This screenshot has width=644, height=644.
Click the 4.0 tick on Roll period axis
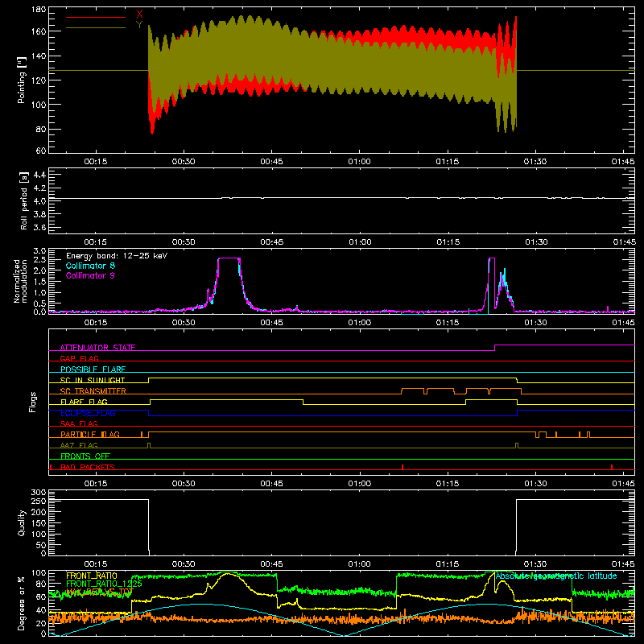[39, 201]
